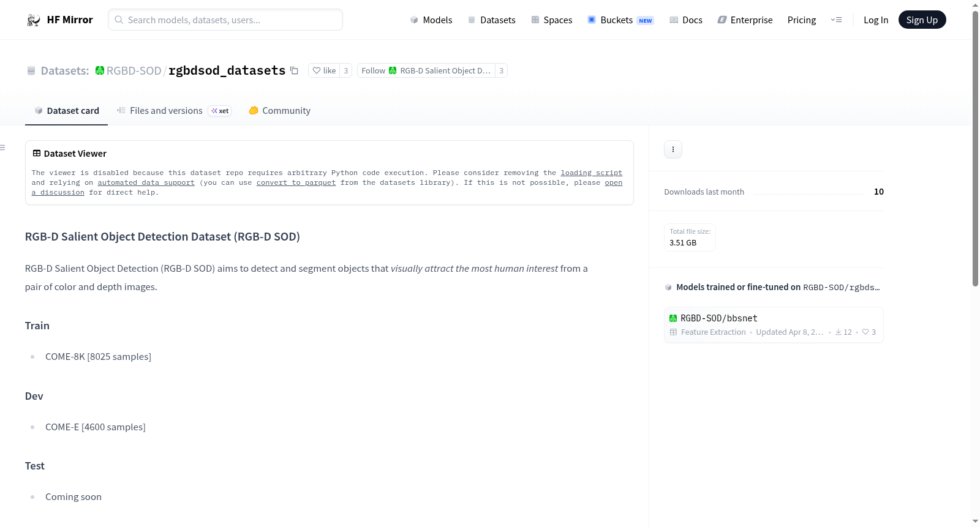This screenshot has width=980, height=527.
Task: Click the Total file size 3.51 GB badge
Action: point(690,237)
